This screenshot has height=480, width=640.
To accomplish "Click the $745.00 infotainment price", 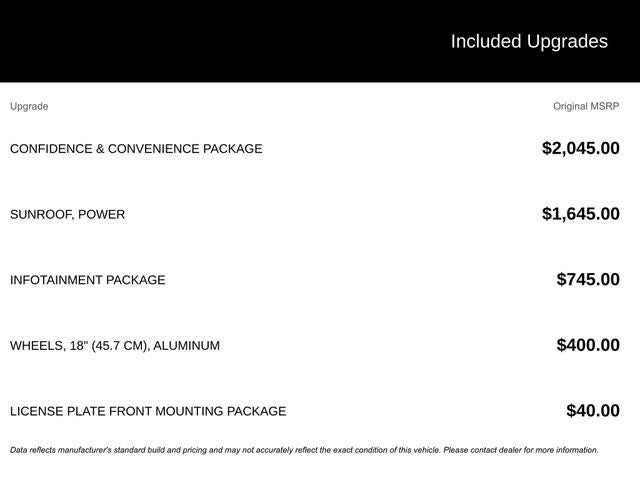I will [588, 279].
